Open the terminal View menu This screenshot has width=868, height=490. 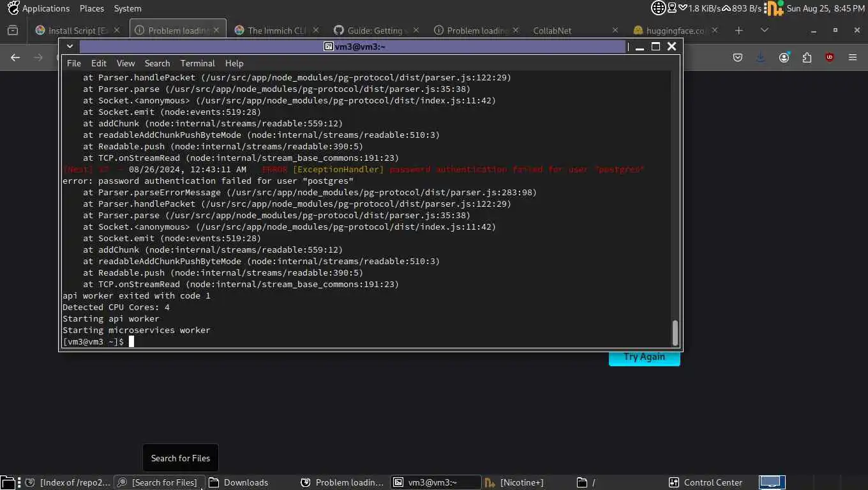coord(126,63)
